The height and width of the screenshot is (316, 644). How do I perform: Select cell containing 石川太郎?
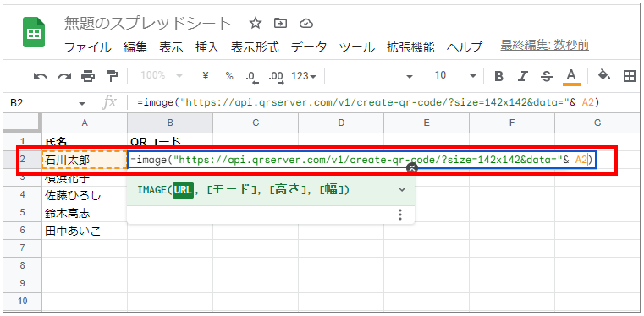(85, 160)
